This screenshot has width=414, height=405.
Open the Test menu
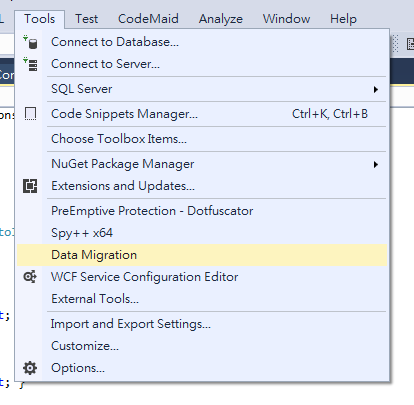pos(86,19)
